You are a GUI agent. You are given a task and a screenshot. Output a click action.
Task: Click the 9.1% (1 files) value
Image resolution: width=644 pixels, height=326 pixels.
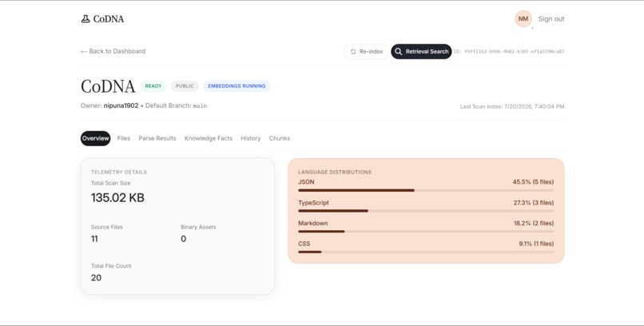pos(536,244)
